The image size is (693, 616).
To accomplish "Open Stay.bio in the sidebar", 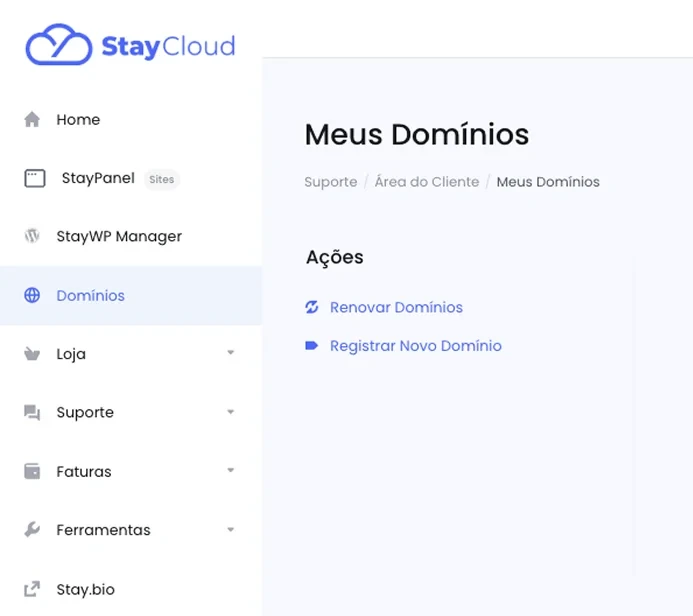I will (86, 589).
